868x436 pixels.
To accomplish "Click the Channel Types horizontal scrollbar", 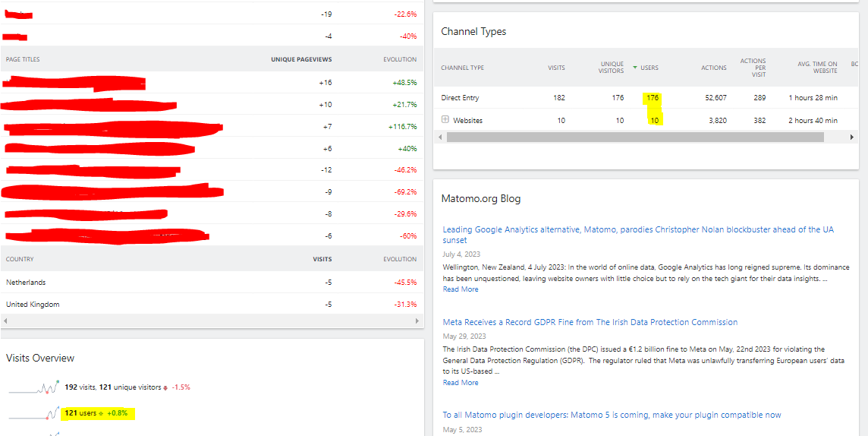I will click(635, 137).
